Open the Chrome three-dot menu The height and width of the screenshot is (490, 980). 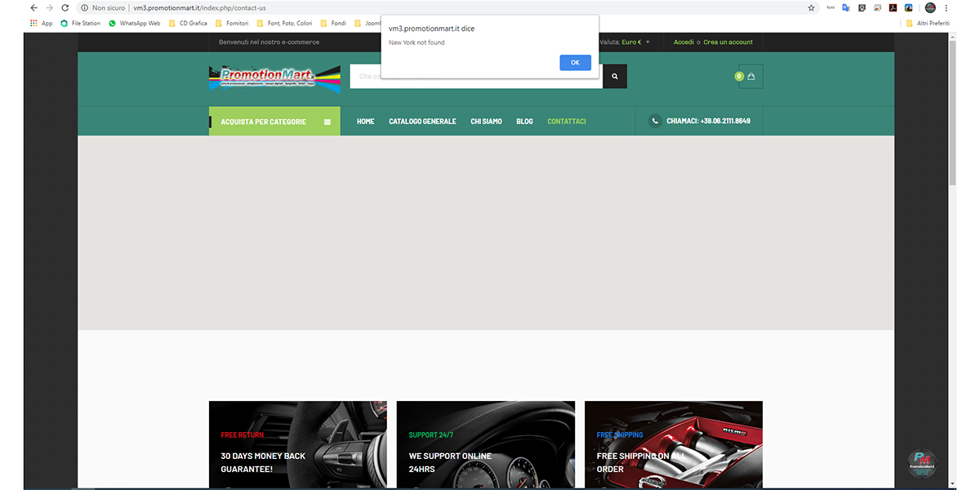point(946,8)
